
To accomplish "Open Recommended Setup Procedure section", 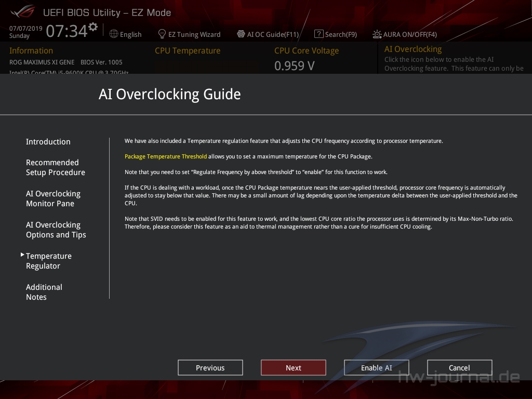I will point(56,167).
